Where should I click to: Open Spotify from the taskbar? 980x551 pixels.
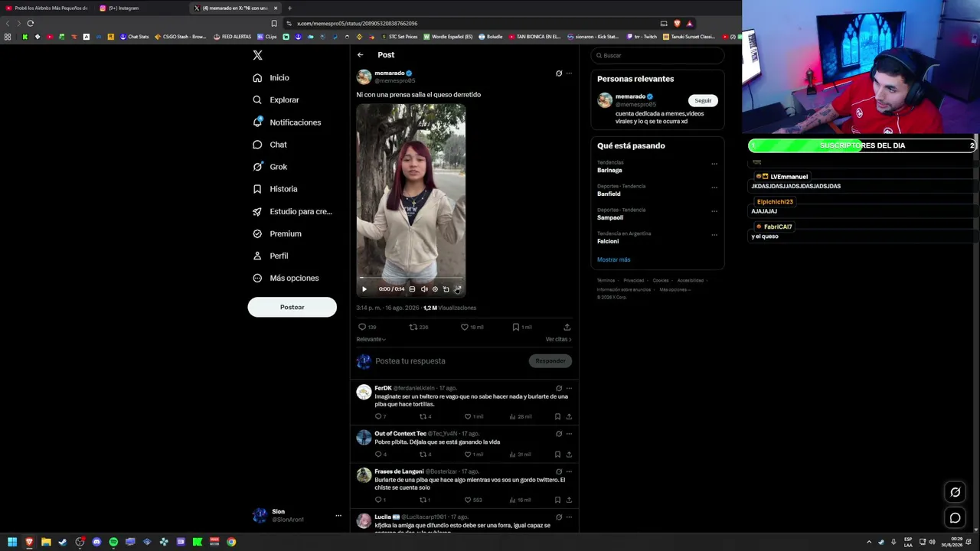pyautogui.click(x=113, y=542)
